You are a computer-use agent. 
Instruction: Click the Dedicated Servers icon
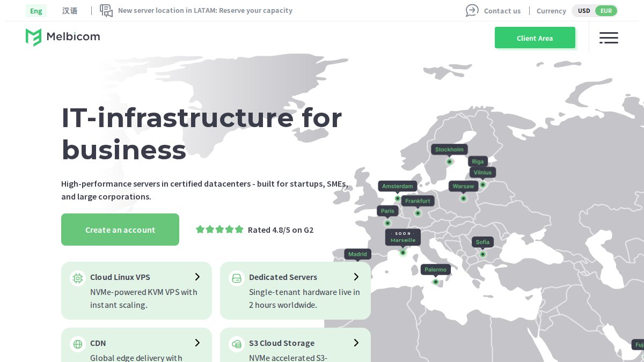(237, 278)
